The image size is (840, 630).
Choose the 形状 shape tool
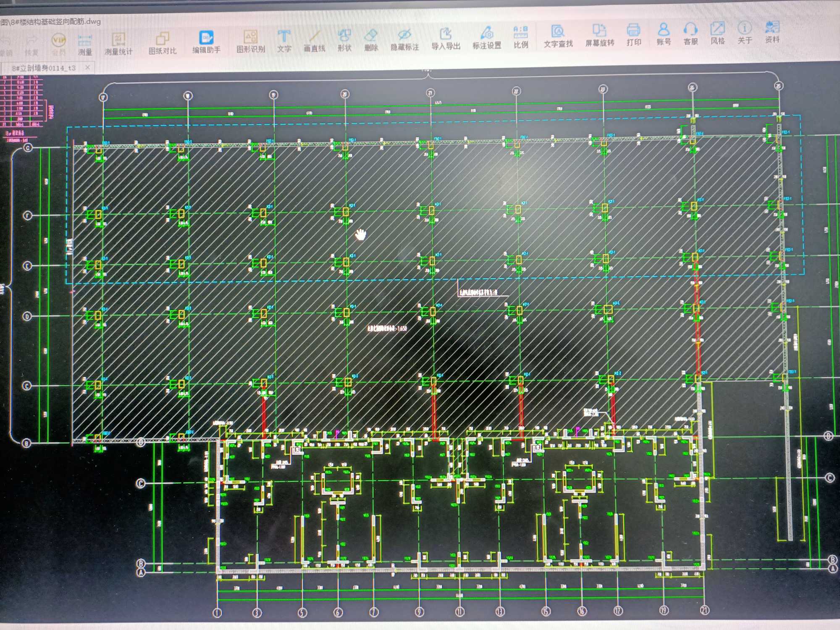coord(344,40)
